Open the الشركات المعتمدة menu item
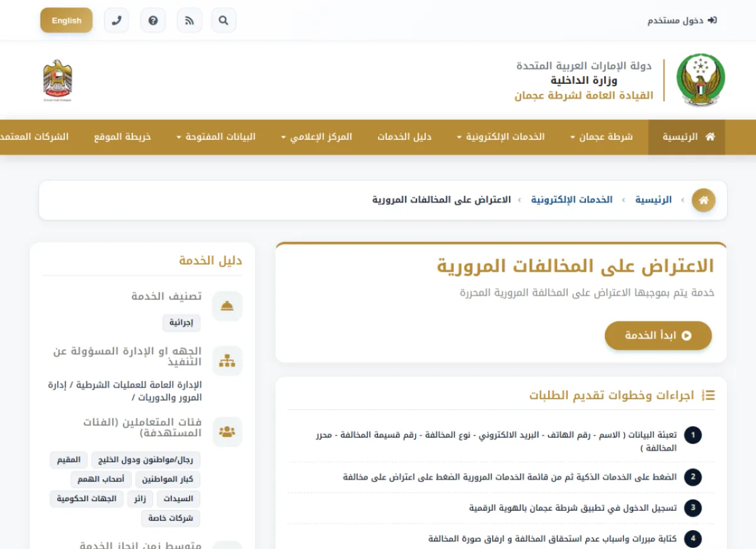The height and width of the screenshot is (549, 756). click(34, 137)
